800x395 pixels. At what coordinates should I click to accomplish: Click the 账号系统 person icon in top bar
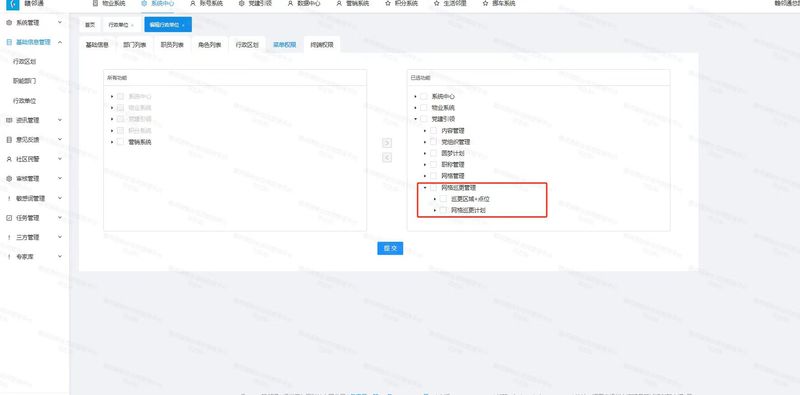[193, 3]
